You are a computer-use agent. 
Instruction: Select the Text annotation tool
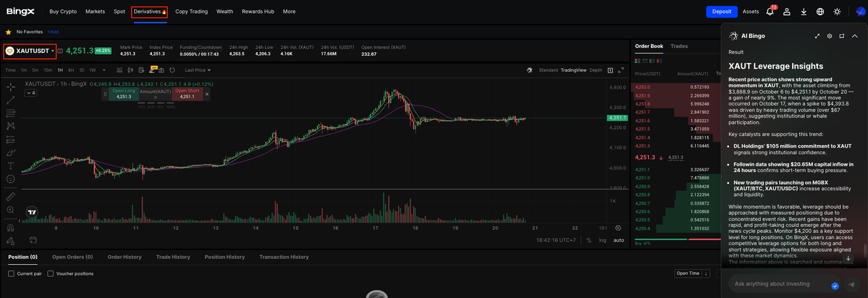tap(11, 166)
